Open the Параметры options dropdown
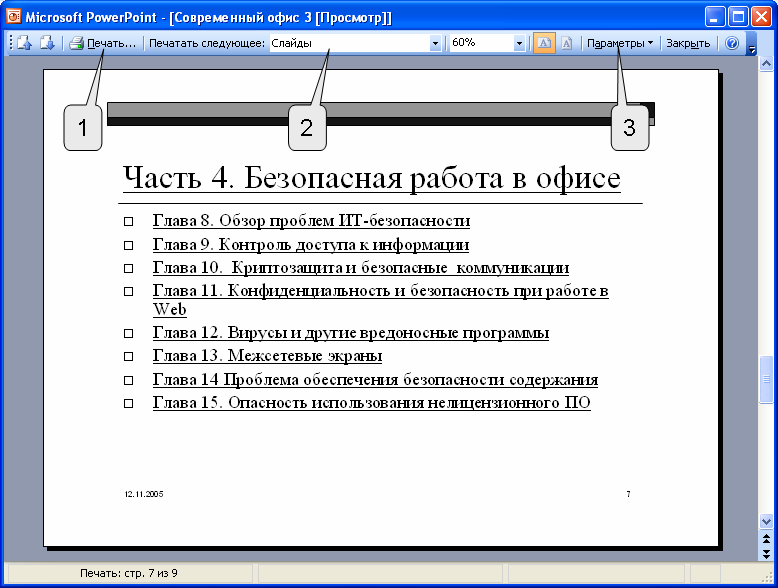 620,43
